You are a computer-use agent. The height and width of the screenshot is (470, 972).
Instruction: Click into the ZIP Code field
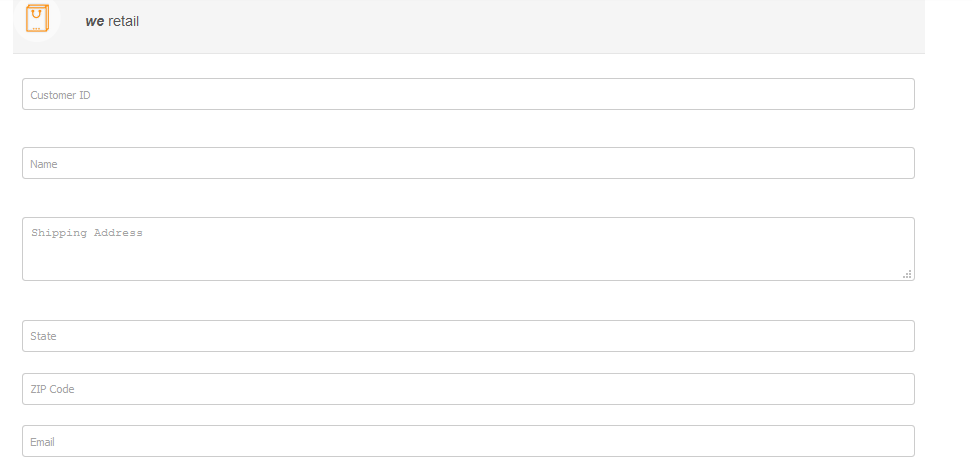[468, 389]
